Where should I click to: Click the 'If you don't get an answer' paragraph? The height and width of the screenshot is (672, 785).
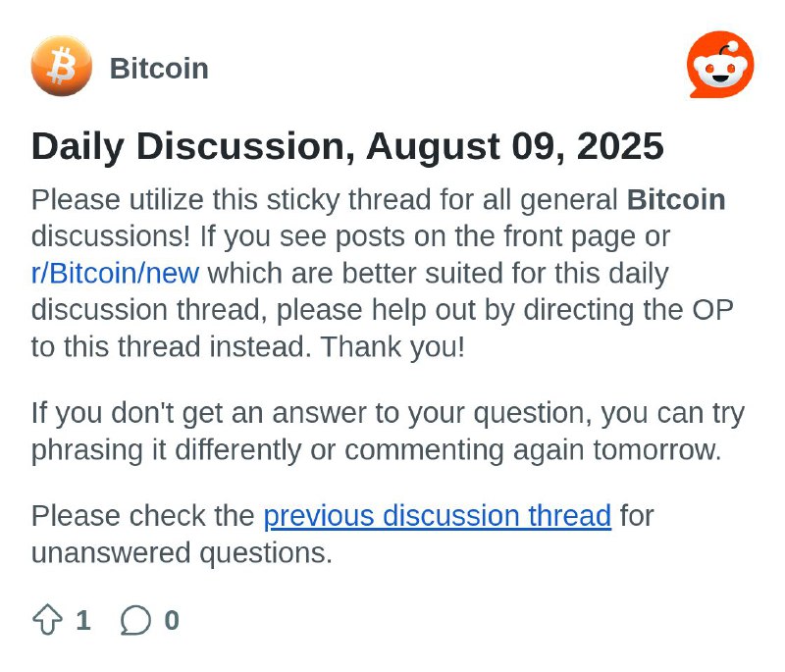[388, 432]
